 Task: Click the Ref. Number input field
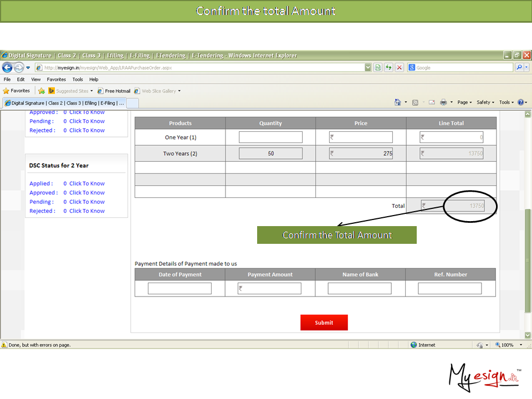pos(449,289)
